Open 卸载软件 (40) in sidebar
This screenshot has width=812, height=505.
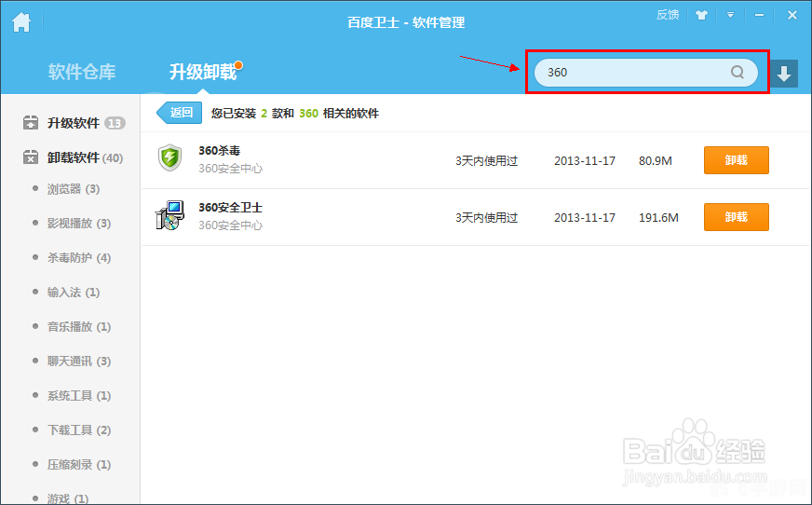pyautogui.click(x=85, y=158)
